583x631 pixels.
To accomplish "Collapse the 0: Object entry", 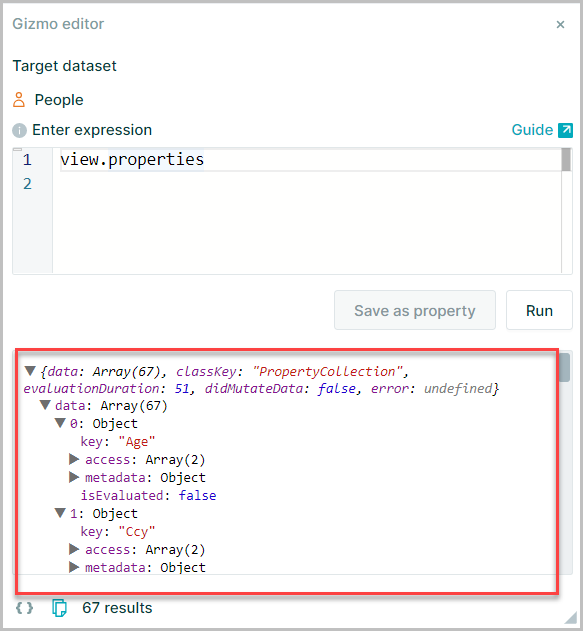I will point(60,423).
